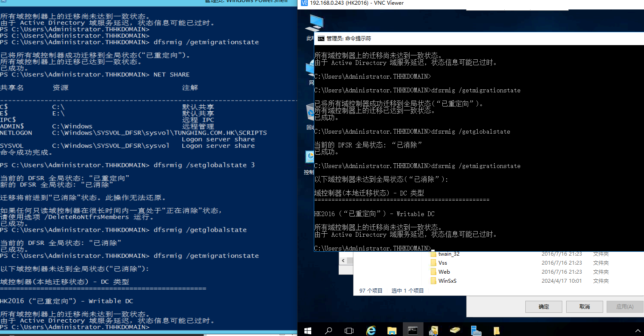Click the 确定 button
Image resolution: width=644 pixels, height=336 pixels.
click(x=544, y=306)
